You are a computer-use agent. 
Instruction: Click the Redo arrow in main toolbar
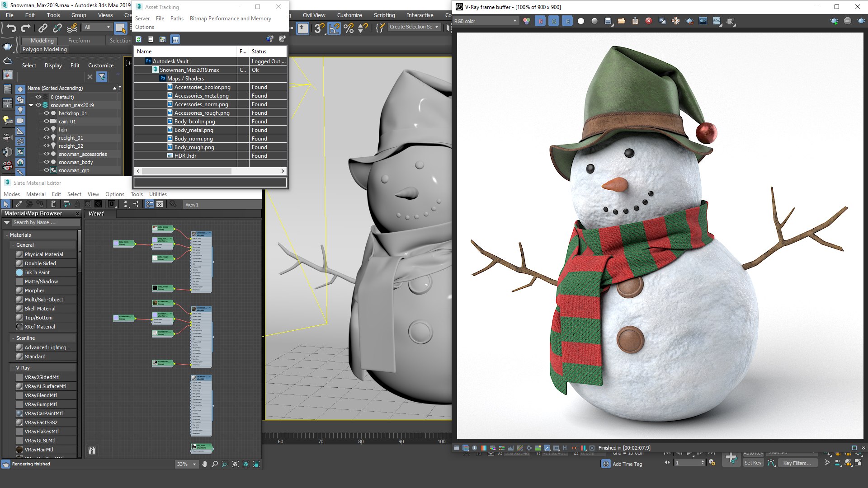[x=26, y=28]
